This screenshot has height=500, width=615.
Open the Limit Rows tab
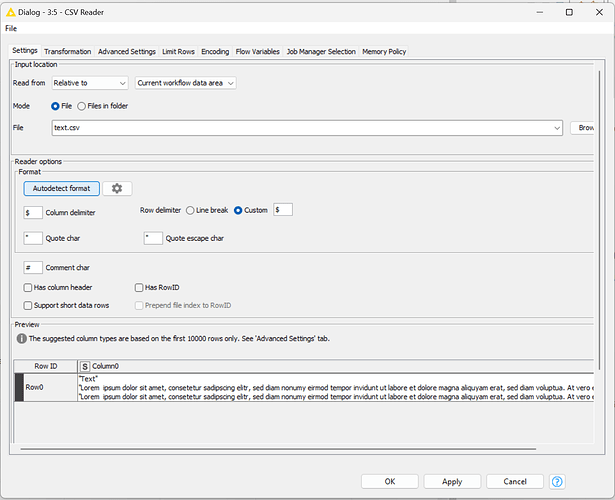pos(178,51)
